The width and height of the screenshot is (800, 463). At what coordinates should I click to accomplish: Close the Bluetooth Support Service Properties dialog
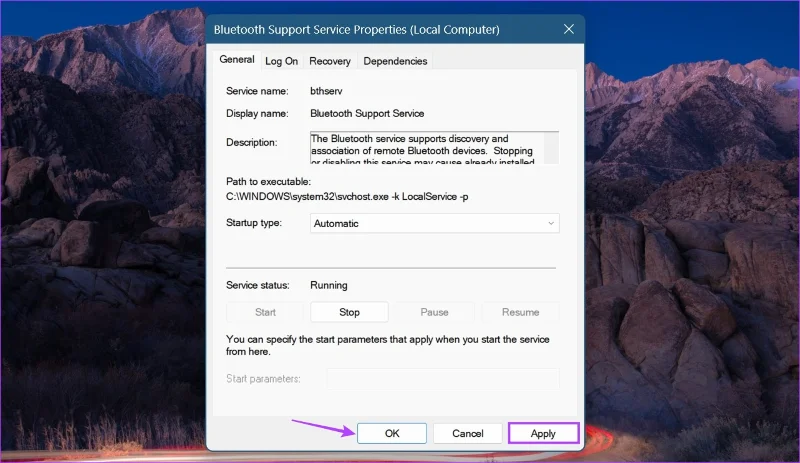pyautogui.click(x=569, y=29)
